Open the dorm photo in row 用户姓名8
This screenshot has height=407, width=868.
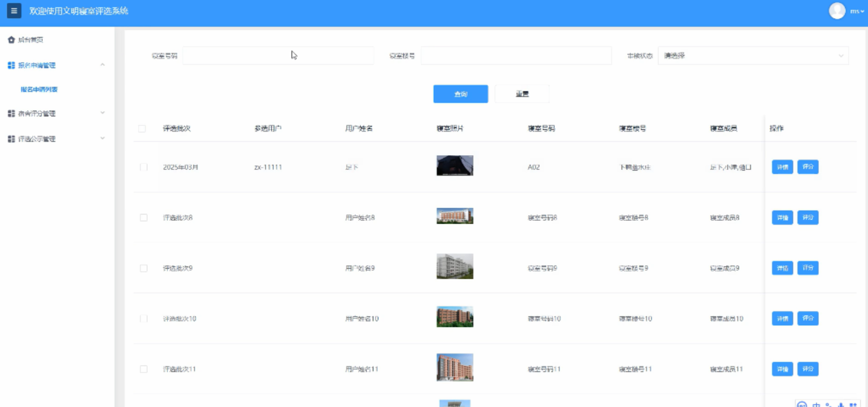tap(455, 216)
